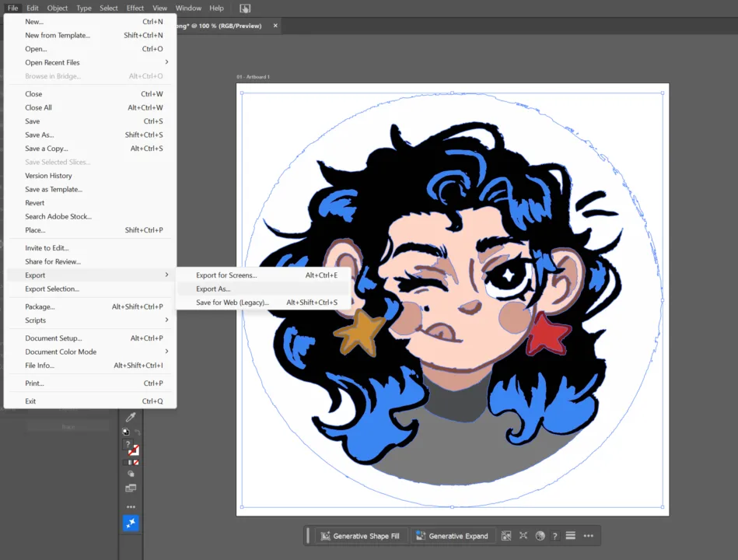
Task: Click Close All menu item
Action: (x=90, y=107)
